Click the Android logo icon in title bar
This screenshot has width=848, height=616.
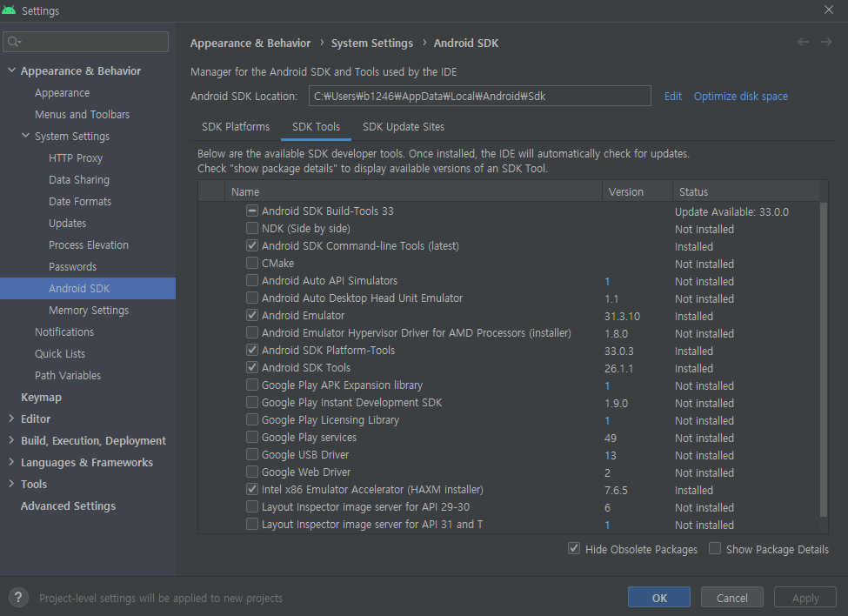pyautogui.click(x=9, y=10)
